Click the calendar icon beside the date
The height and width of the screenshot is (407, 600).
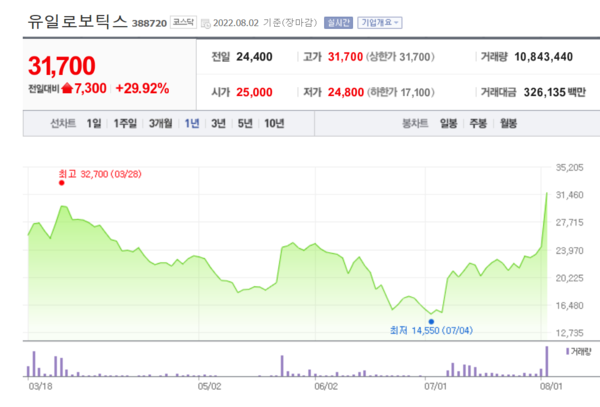(205, 24)
